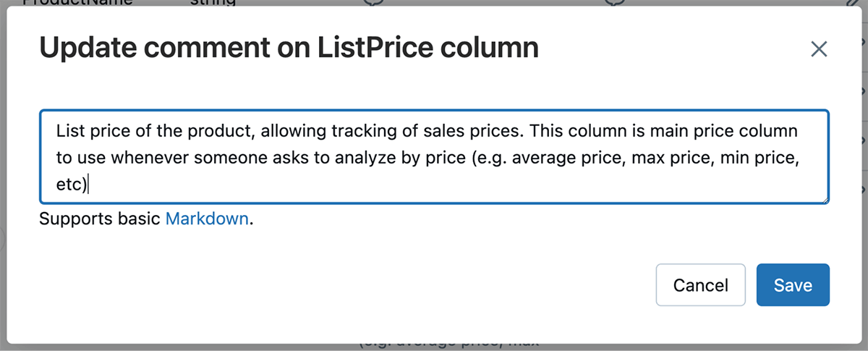This screenshot has width=868, height=351.
Task: Place cursor after 'etc)' in comment
Action: [88, 185]
